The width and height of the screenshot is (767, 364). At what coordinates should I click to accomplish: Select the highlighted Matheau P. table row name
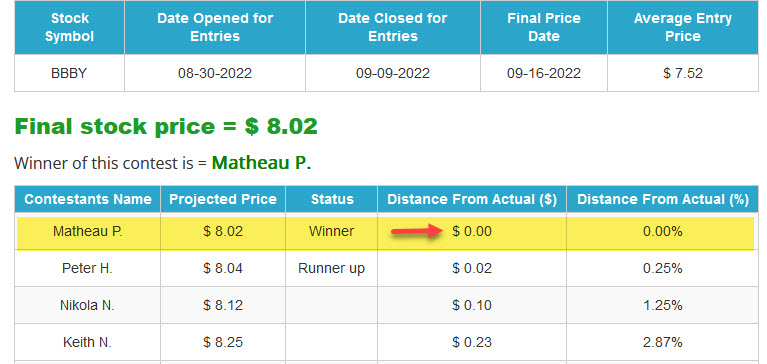(88, 231)
